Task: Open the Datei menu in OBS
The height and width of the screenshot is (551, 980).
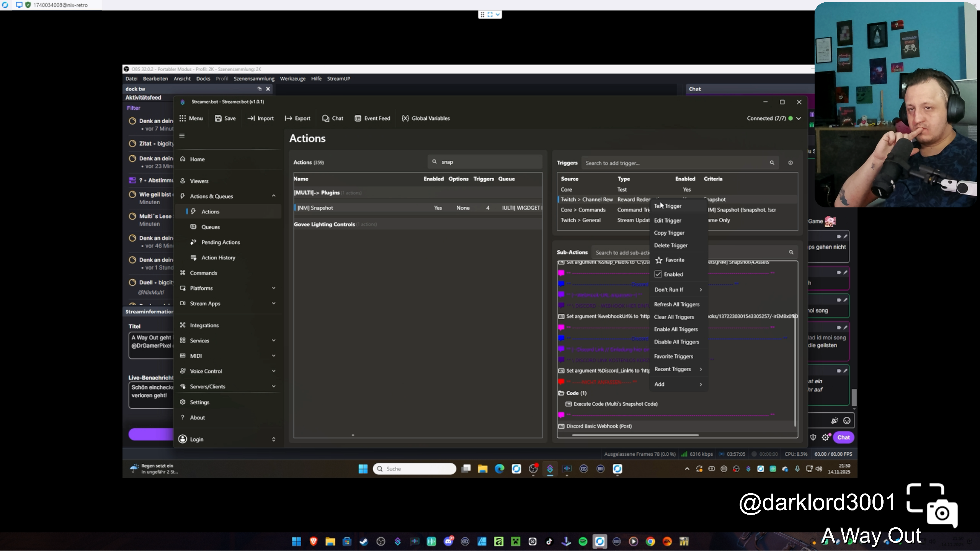Action: [x=131, y=78]
